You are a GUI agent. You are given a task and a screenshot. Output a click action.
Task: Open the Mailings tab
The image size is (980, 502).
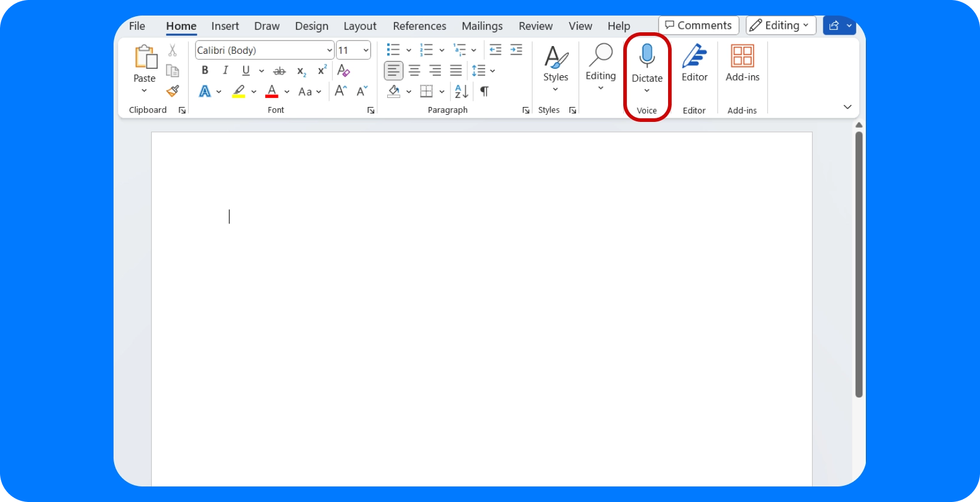point(482,26)
